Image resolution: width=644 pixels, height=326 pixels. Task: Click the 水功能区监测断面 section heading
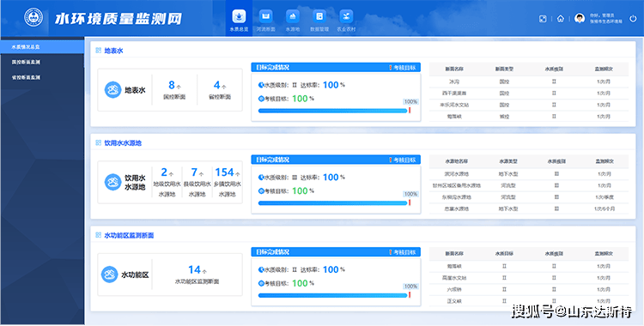tap(129, 235)
